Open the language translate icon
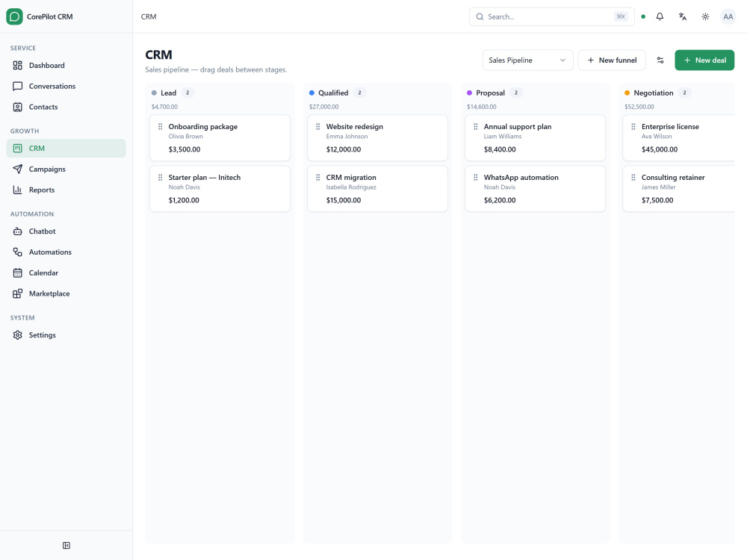 (683, 16)
